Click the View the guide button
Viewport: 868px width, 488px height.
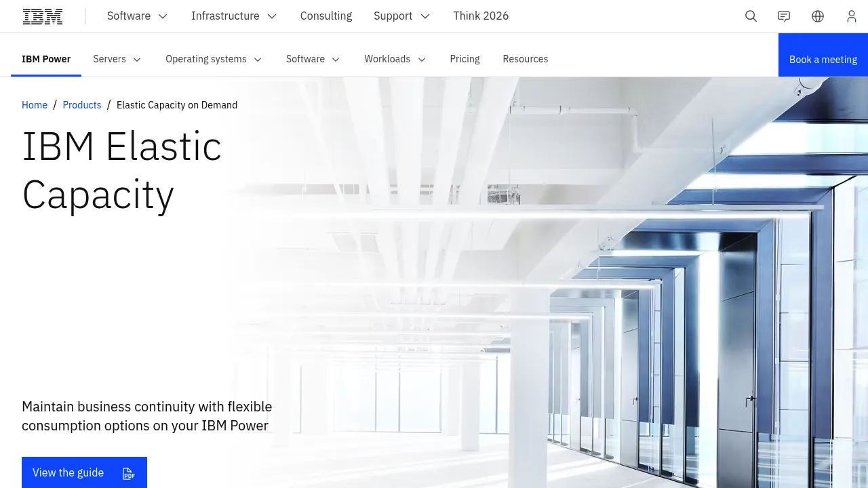(x=84, y=472)
